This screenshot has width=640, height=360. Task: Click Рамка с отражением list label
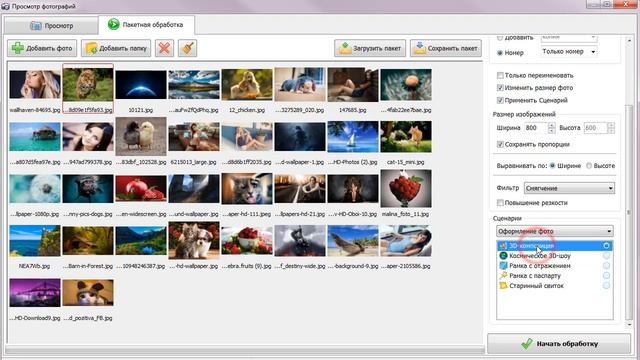(x=540, y=266)
